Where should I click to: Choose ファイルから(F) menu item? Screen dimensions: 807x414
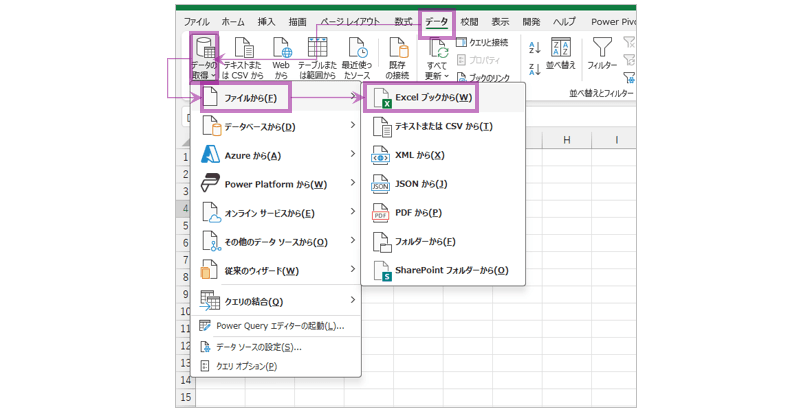click(276, 97)
